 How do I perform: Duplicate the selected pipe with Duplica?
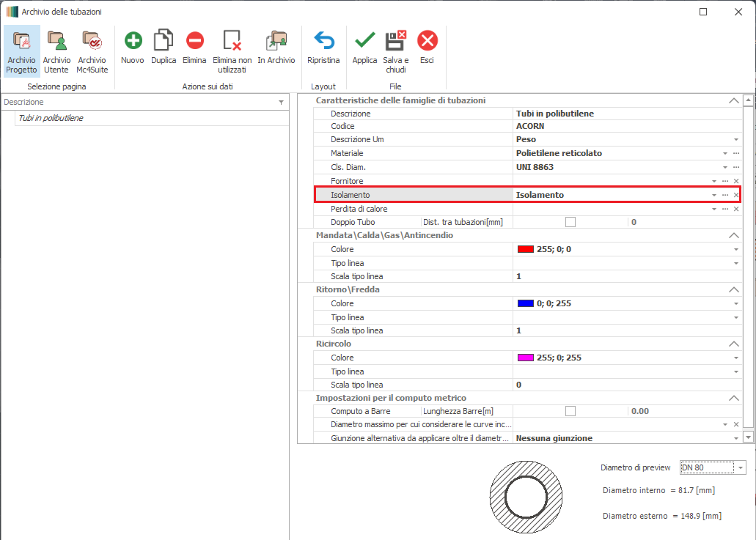click(x=164, y=41)
